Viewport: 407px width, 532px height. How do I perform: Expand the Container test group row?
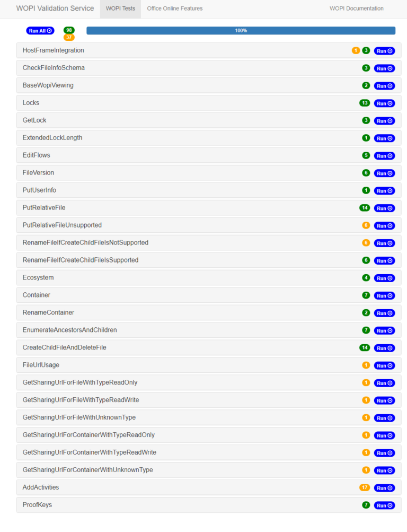point(159,295)
